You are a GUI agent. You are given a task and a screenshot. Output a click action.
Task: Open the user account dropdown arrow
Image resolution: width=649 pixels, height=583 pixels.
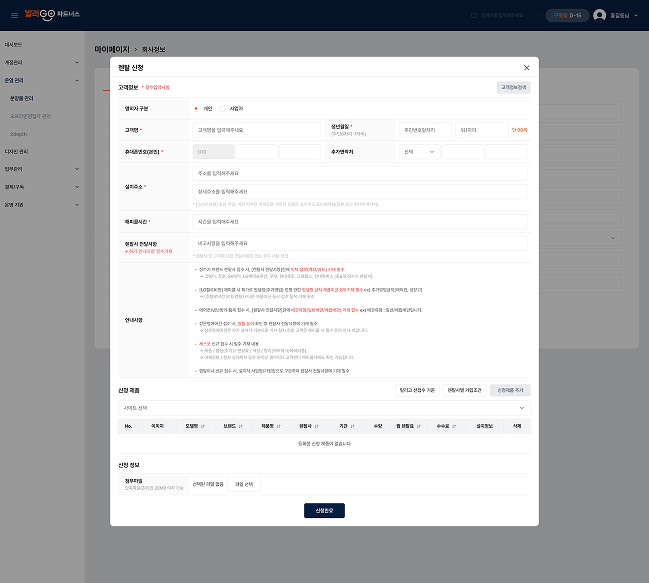636,15
